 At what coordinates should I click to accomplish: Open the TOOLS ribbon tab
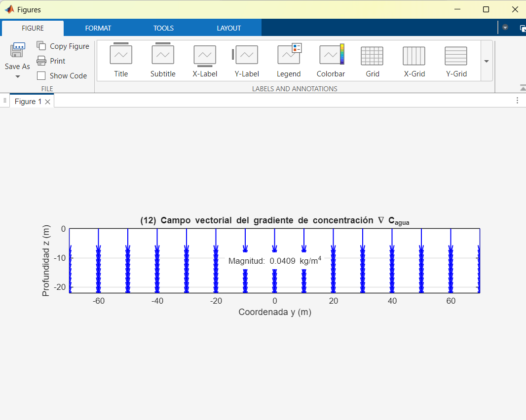pos(163,28)
